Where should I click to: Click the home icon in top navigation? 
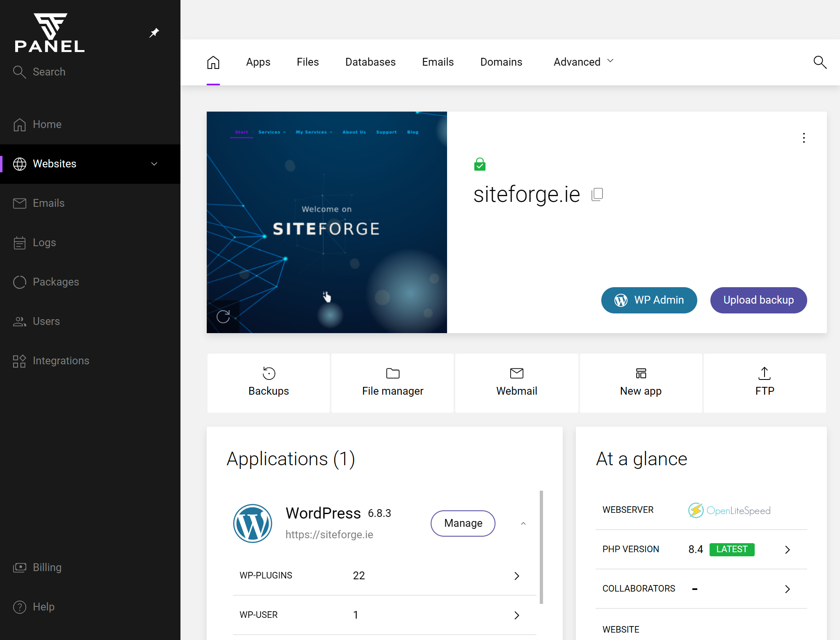213,62
